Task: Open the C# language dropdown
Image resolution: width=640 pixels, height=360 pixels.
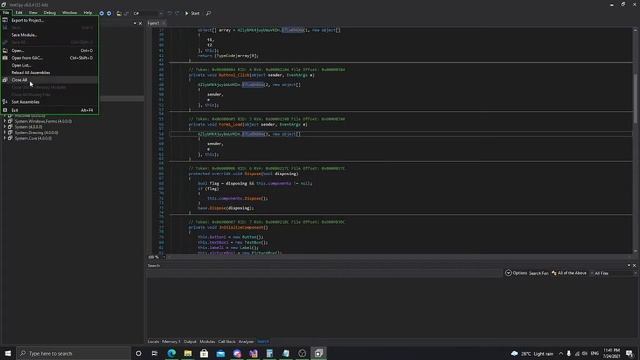Action: 148,13
